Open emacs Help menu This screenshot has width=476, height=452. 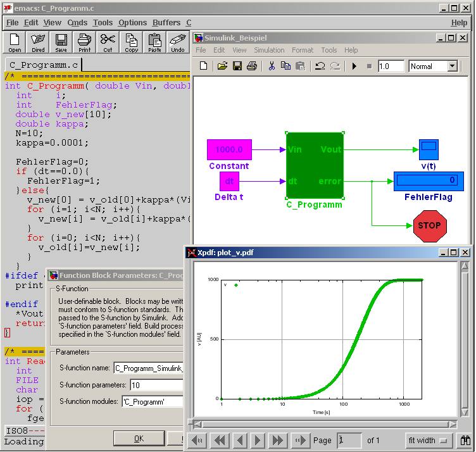(x=459, y=23)
